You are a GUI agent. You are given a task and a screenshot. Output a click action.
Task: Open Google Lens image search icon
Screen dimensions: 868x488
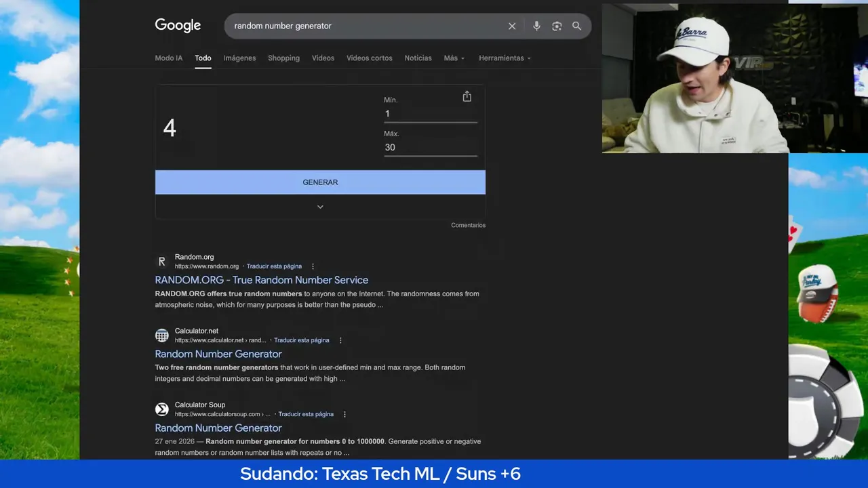tap(557, 26)
